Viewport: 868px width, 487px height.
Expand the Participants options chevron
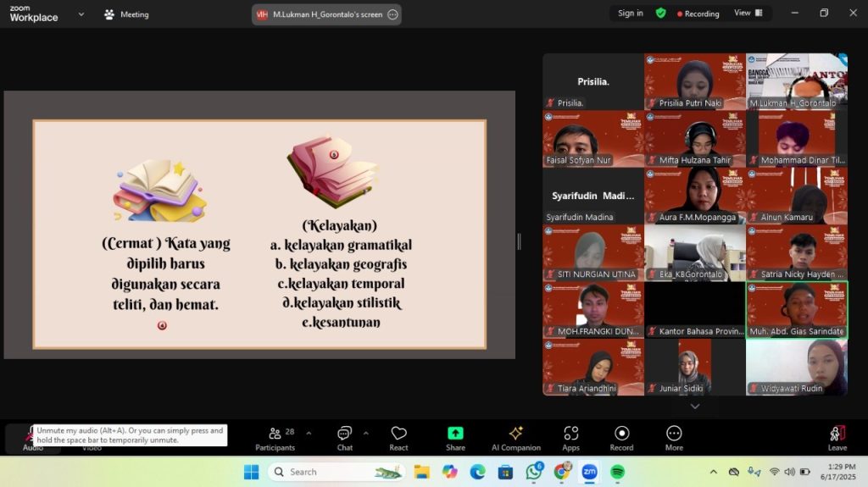tap(309, 433)
